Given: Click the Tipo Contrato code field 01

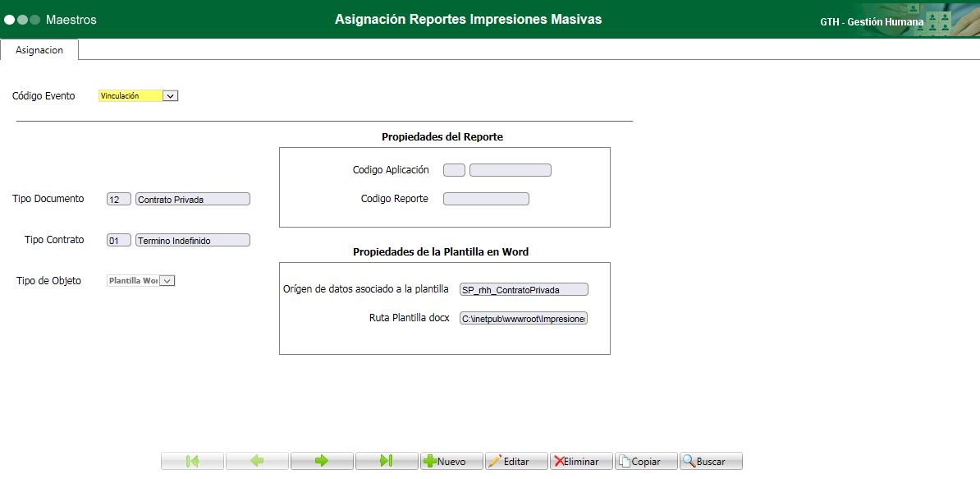Looking at the screenshot, I should (119, 240).
